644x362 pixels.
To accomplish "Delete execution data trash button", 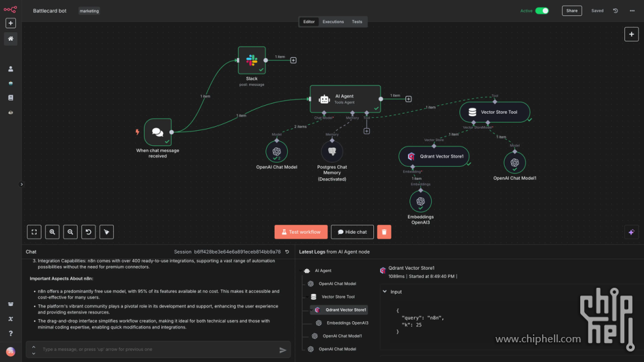I will point(384,232).
